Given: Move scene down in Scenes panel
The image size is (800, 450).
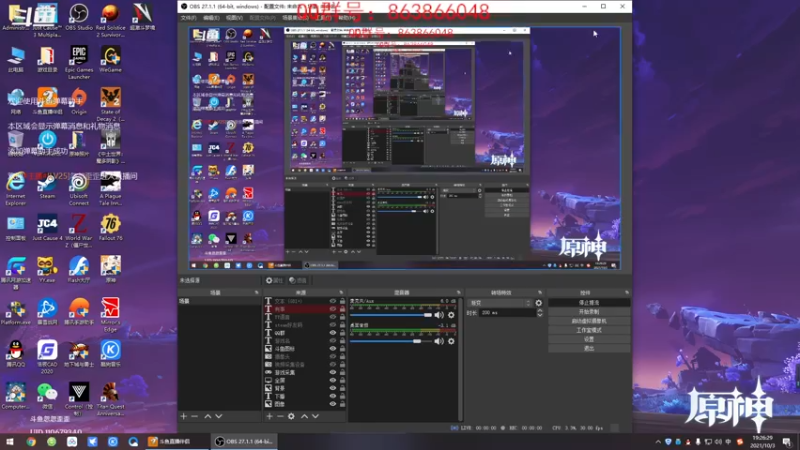Looking at the screenshot, I should (219, 416).
